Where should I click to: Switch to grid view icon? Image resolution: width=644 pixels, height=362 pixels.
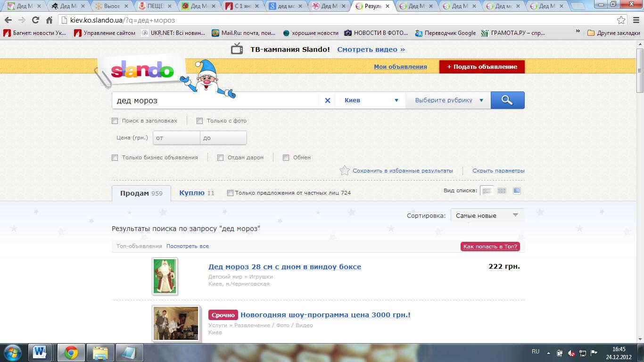502,191
